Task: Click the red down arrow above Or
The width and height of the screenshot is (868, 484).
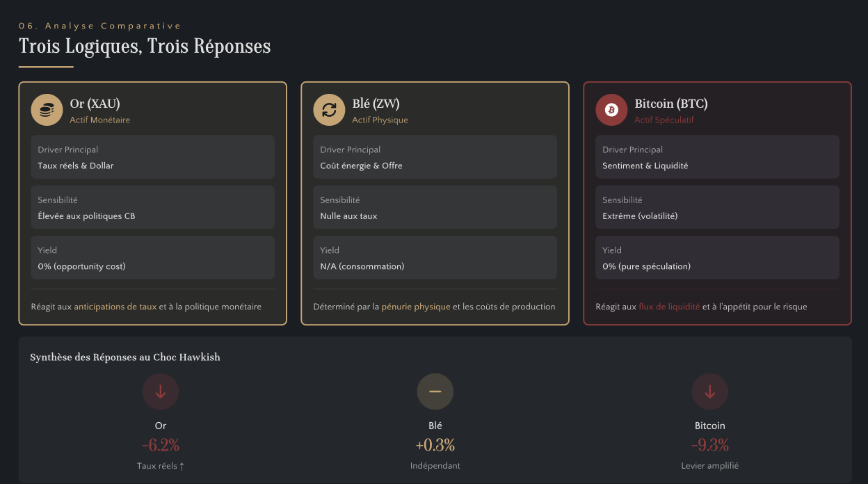Action: pos(161,392)
